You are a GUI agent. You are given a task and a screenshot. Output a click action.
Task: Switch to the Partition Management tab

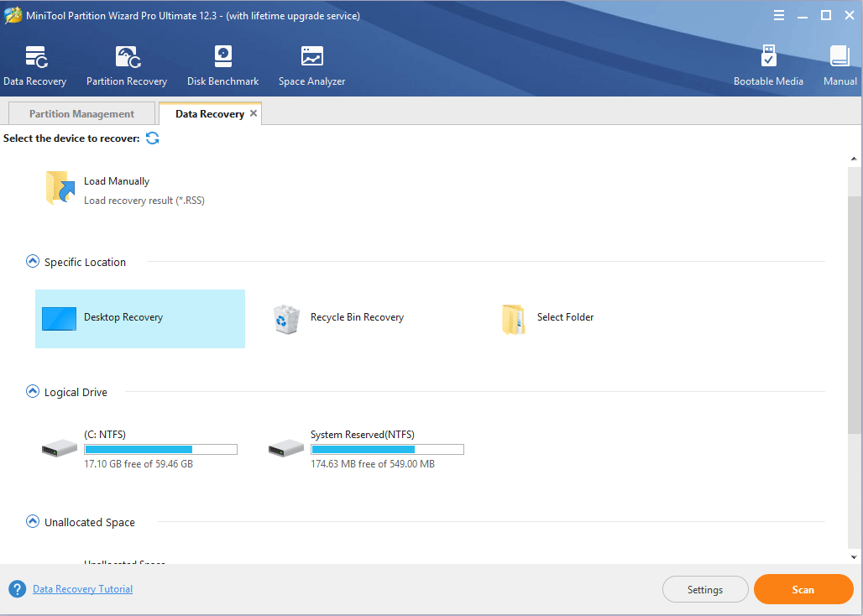(x=81, y=113)
